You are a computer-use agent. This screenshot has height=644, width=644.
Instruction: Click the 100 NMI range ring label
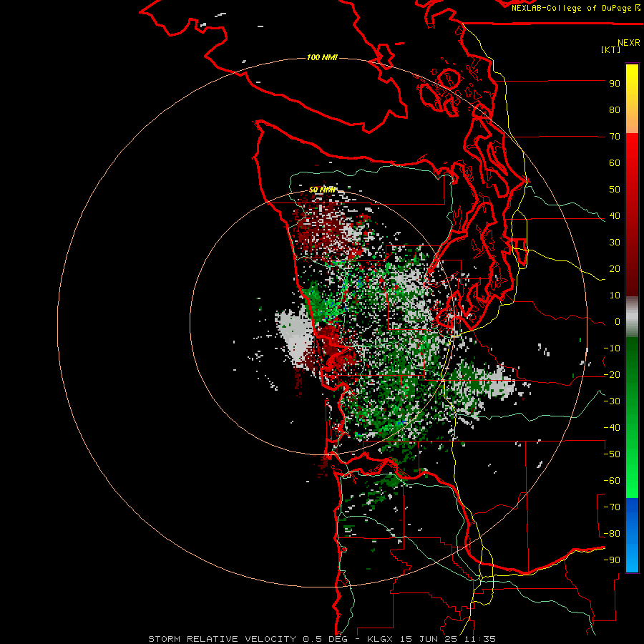point(322,57)
